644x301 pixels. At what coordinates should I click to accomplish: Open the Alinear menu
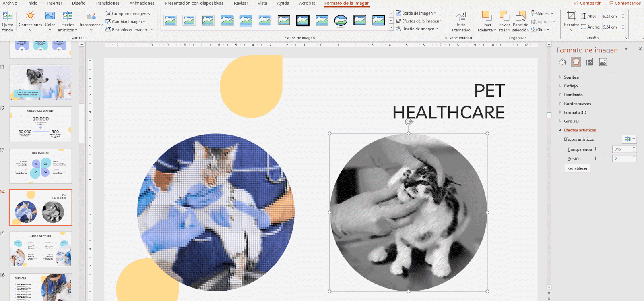tap(542, 13)
